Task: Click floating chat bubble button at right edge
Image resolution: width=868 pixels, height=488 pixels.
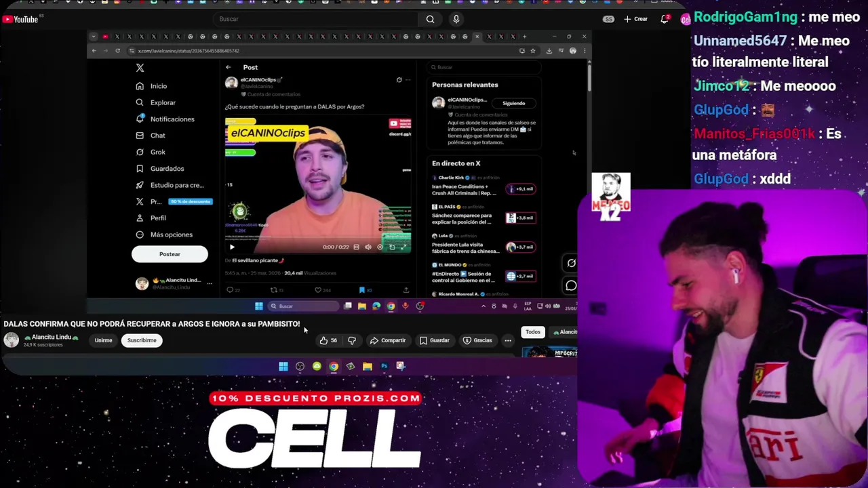Action: tap(571, 285)
